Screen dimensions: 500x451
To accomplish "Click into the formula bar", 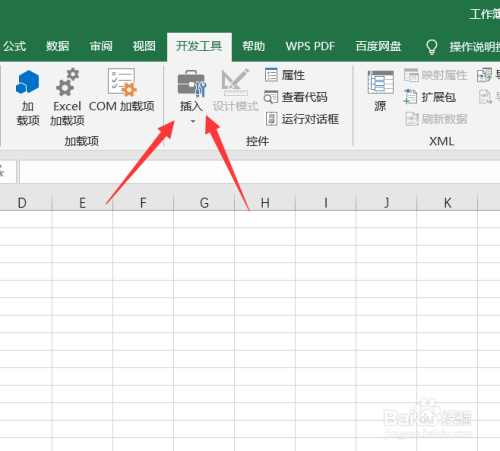I will (x=259, y=172).
